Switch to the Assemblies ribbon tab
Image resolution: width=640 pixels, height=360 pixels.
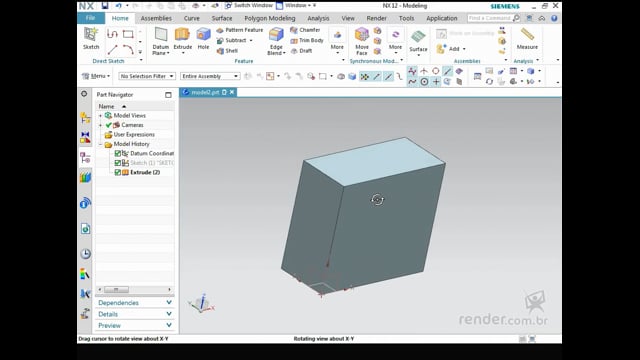tap(156, 18)
